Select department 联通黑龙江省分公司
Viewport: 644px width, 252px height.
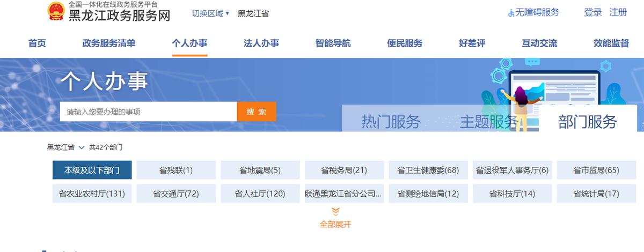[x=344, y=194]
